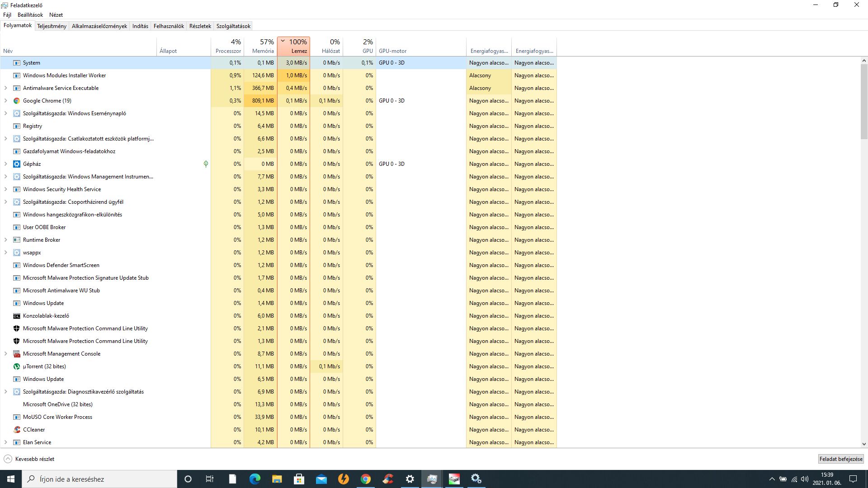Expand the Microsoft Management Console row
The height and width of the screenshot is (488, 868).
point(5,354)
